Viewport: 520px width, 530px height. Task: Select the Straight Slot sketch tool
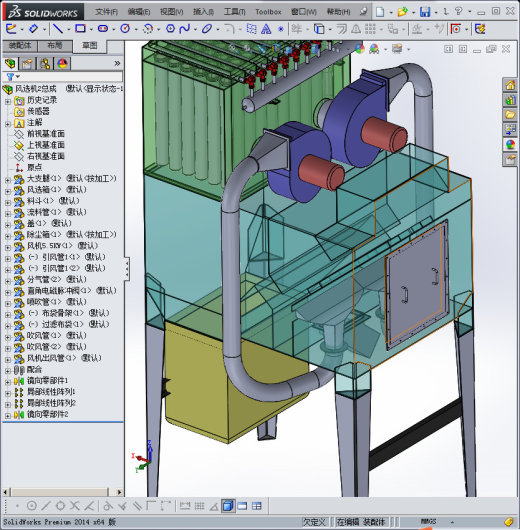click(103, 29)
